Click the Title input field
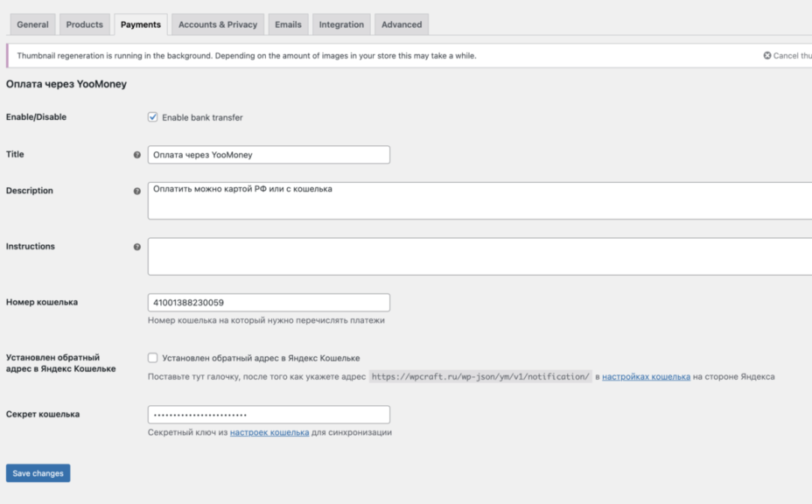 269,155
